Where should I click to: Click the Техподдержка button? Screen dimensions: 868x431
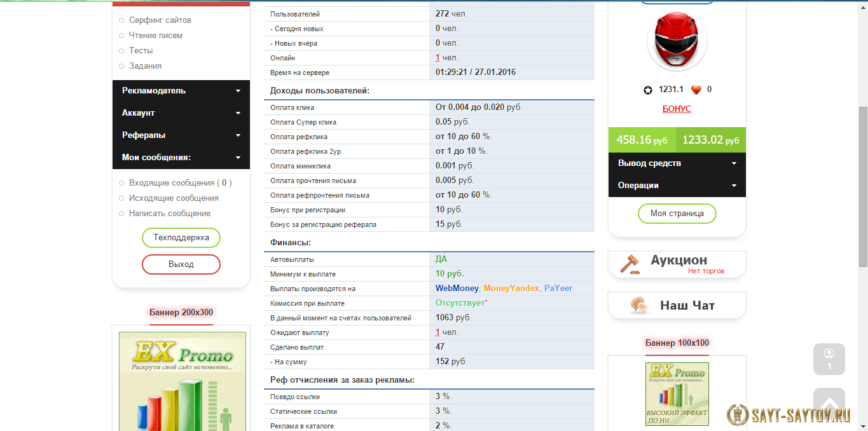181,238
